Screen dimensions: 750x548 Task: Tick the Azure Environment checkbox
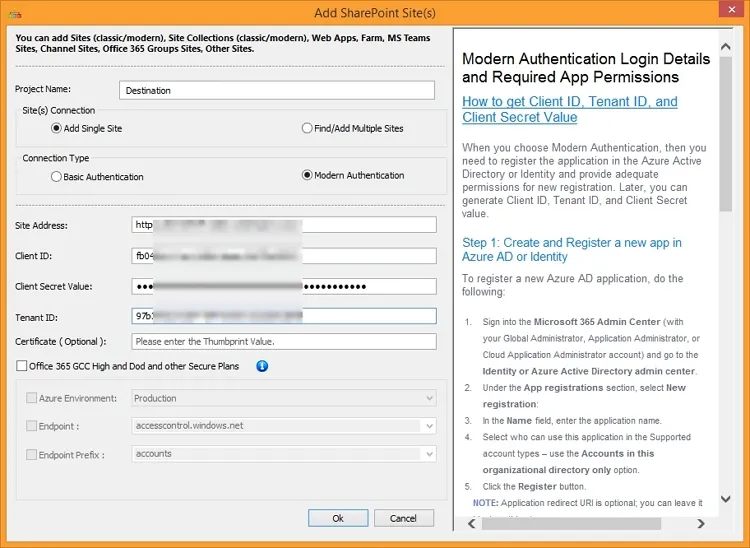coord(32,398)
